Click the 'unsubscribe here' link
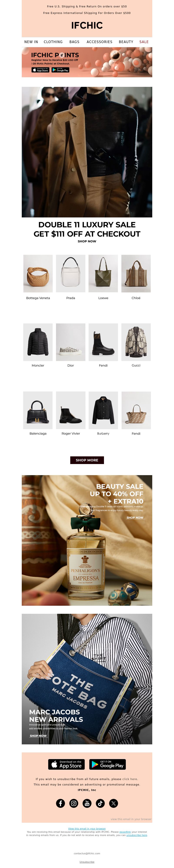The width and height of the screenshot is (174, 868). [137, 835]
